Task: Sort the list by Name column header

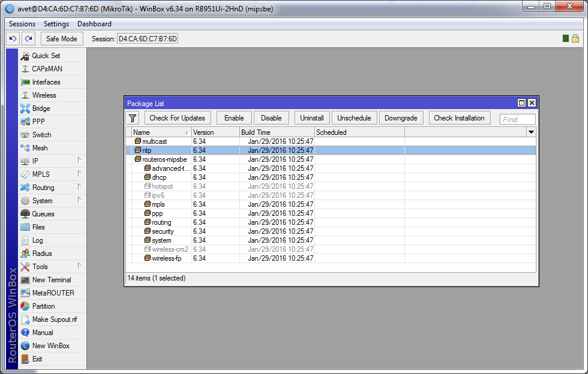Action: tap(160, 132)
